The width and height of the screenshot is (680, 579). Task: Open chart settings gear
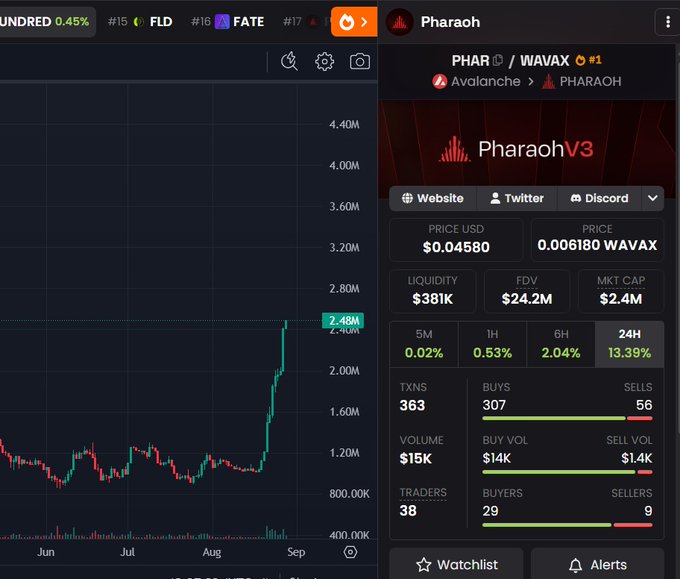pyautogui.click(x=324, y=62)
